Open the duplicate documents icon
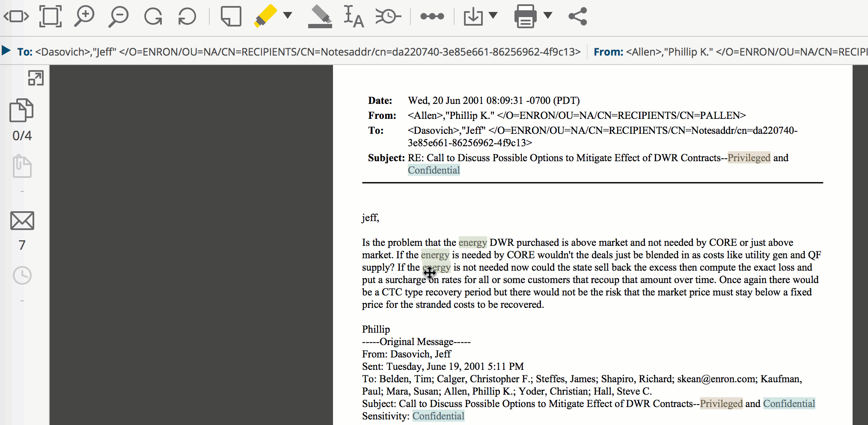Screen dimensions: 868x425 point(22,110)
